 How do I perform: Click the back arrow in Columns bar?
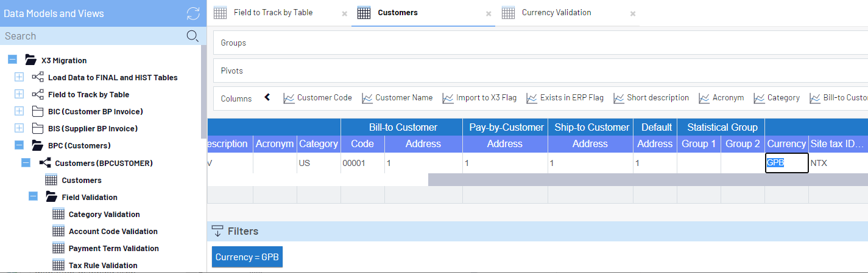[x=267, y=97]
